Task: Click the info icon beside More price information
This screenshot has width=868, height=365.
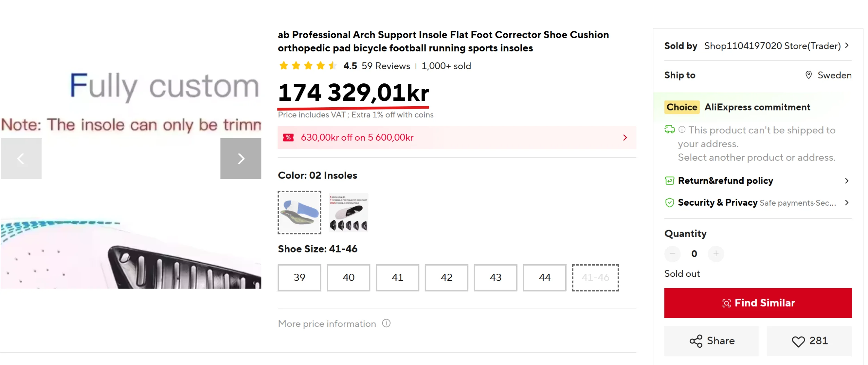Action: tap(386, 323)
